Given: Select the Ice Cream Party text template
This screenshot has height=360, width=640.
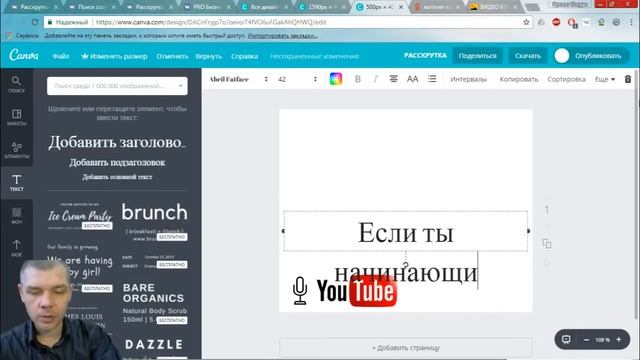Looking at the screenshot, I should pyautogui.click(x=80, y=216).
